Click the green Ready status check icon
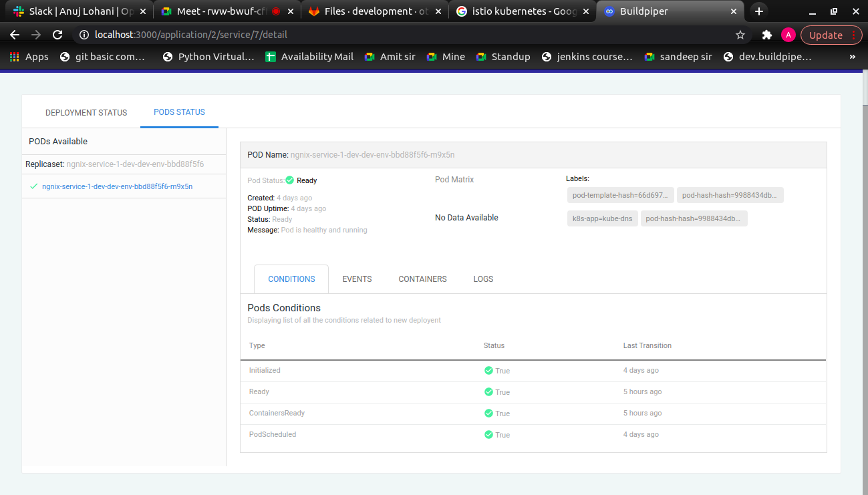The height and width of the screenshot is (495, 868). [x=290, y=180]
